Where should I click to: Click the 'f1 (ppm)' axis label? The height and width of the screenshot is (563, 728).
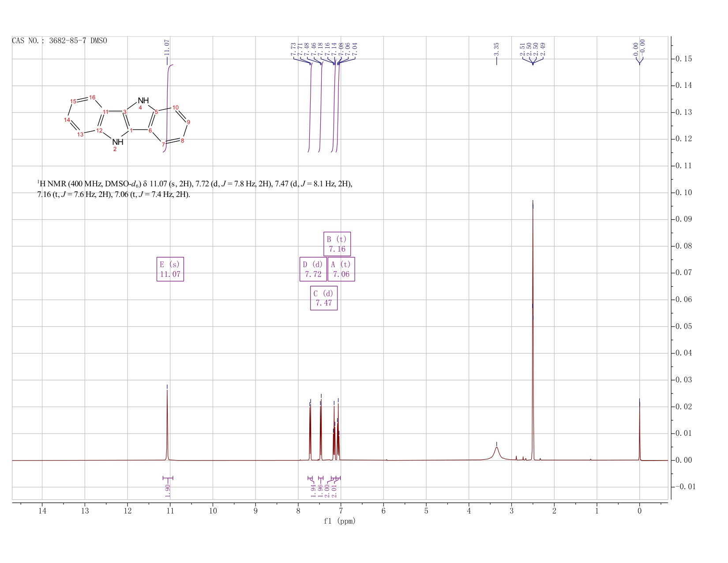point(339,521)
